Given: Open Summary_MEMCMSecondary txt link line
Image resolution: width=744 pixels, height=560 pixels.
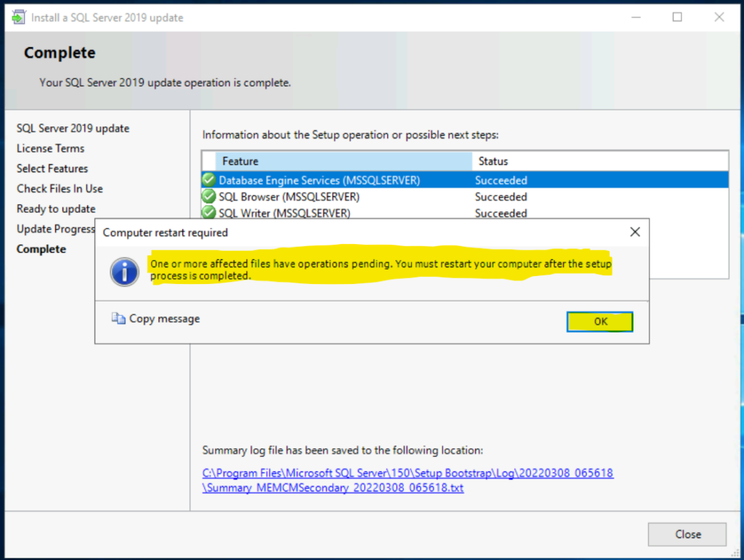Looking at the screenshot, I should pos(333,487).
